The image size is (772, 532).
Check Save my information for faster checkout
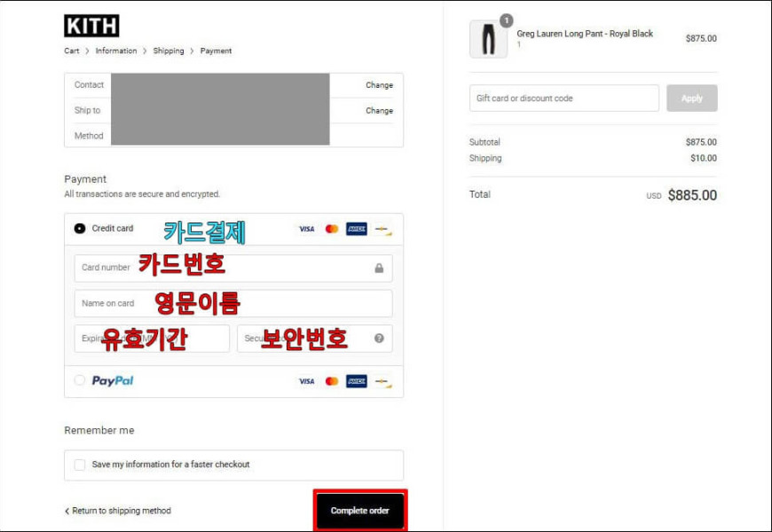(x=80, y=465)
